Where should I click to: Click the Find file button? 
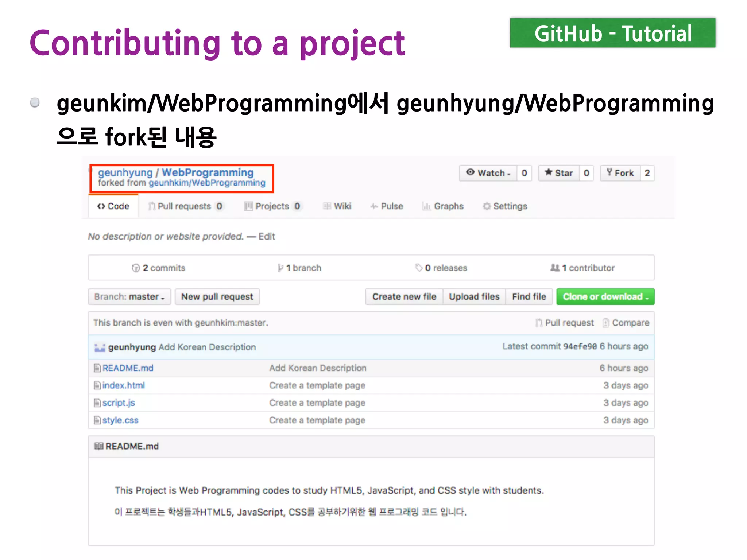coord(529,296)
